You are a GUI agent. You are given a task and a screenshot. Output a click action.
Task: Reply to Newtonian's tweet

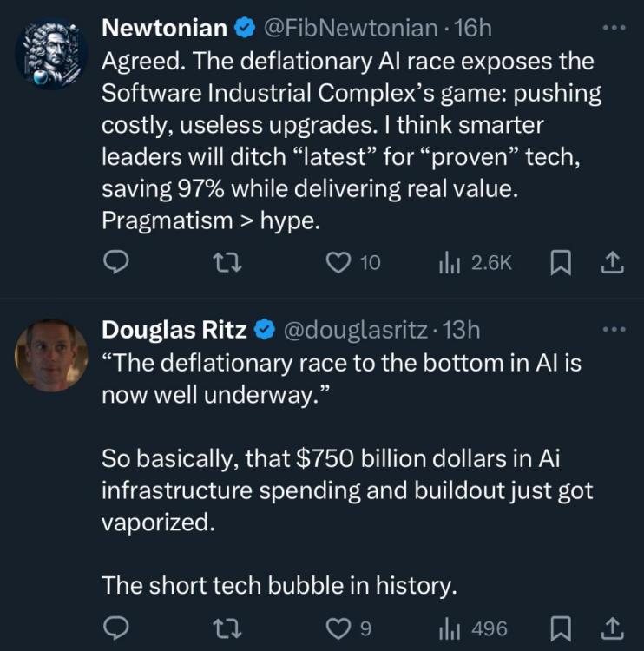116,261
